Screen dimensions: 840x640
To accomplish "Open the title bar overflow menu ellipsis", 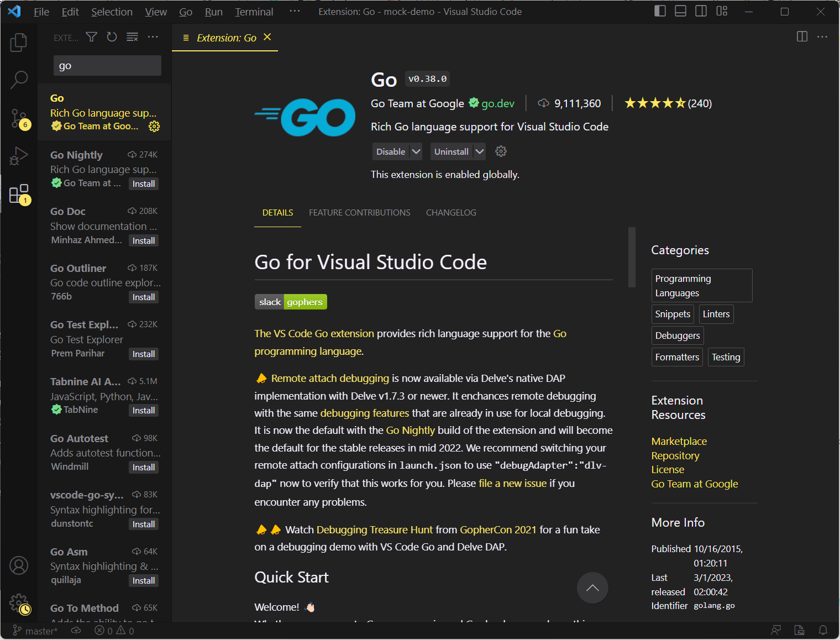I will click(295, 12).
